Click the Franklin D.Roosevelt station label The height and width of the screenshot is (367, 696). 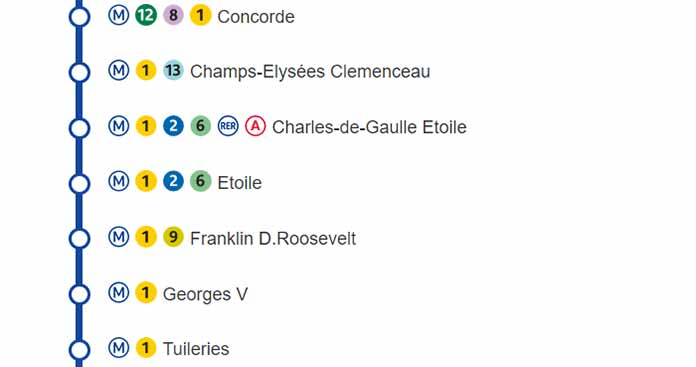click(x=273, y=239)
